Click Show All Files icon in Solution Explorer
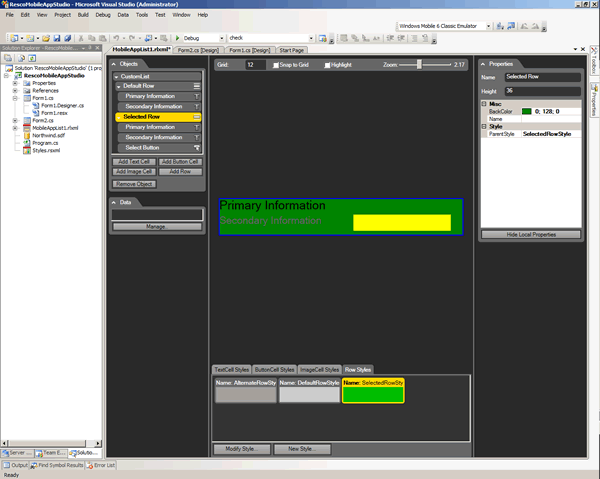The width and height of the screenshot is (600, 479). click(21, 58)
